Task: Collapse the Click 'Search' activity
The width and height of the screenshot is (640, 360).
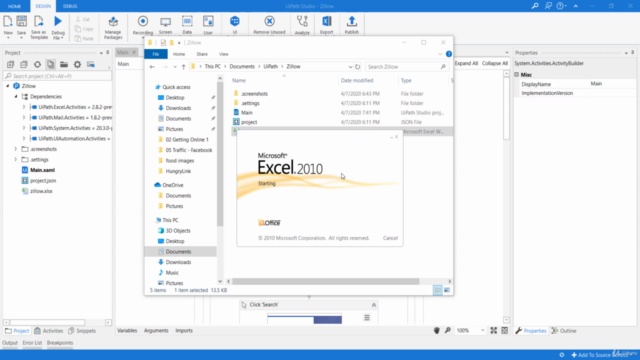Action: [x=373, y=305]
